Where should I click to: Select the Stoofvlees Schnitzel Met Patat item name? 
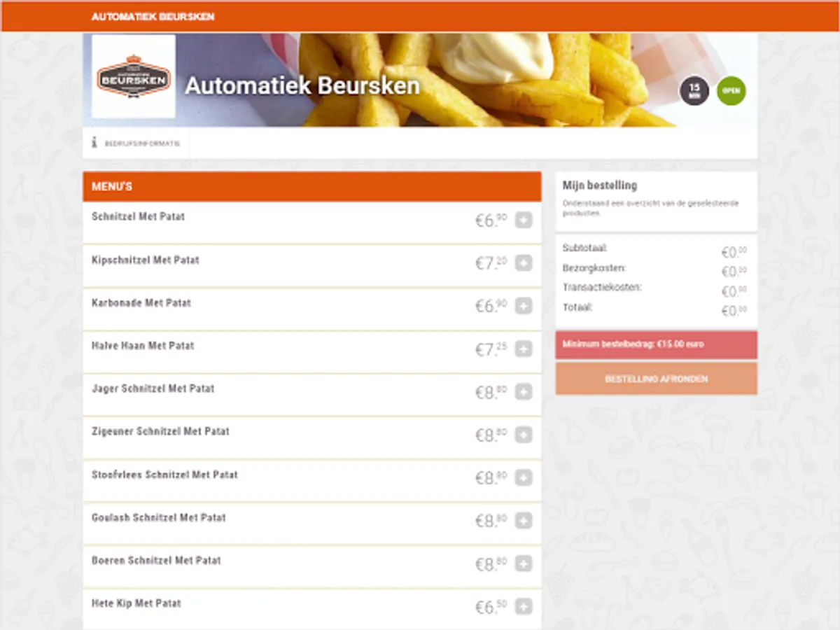tap(165, 475)
